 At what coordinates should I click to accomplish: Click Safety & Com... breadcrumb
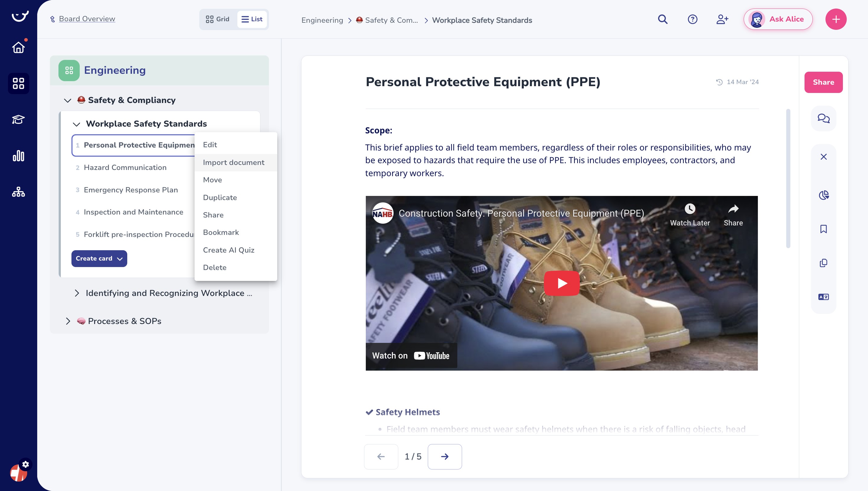pyautogui.click(x=387, y=20)
